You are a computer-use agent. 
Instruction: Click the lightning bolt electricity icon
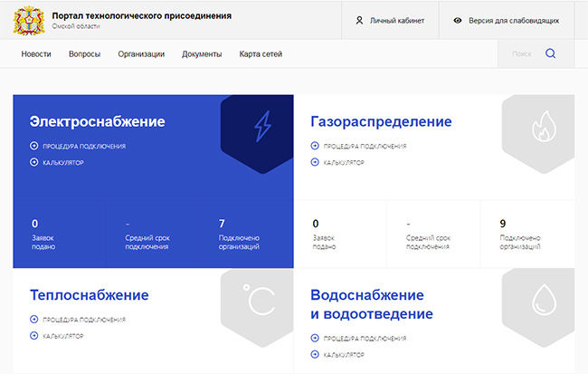click(261, 128)
